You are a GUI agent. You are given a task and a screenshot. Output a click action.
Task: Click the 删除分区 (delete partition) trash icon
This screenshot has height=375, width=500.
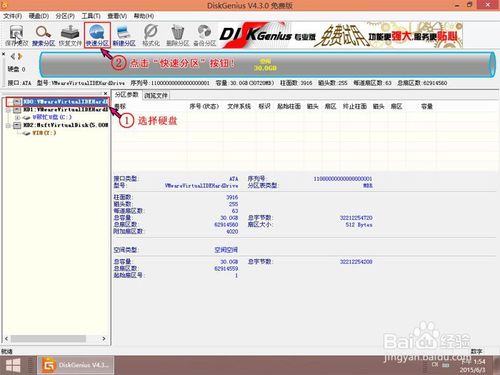tap(178, 35)
